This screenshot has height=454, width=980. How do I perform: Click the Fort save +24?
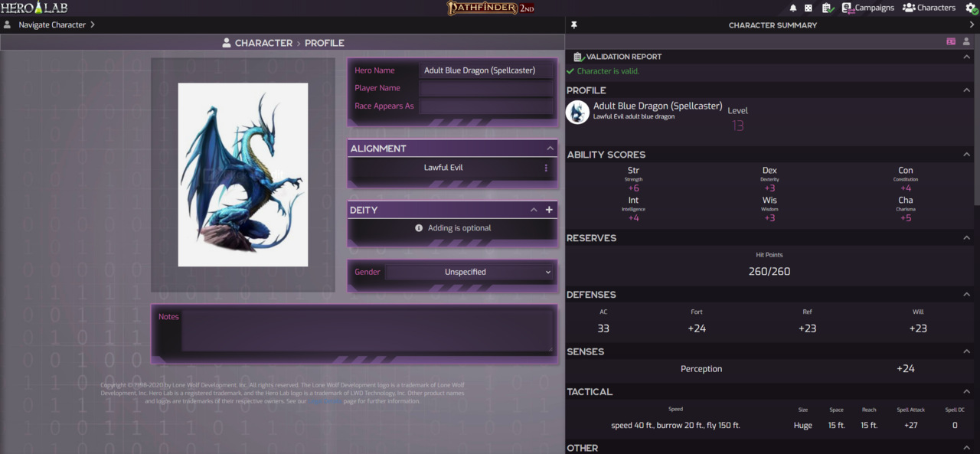(697, 328)
